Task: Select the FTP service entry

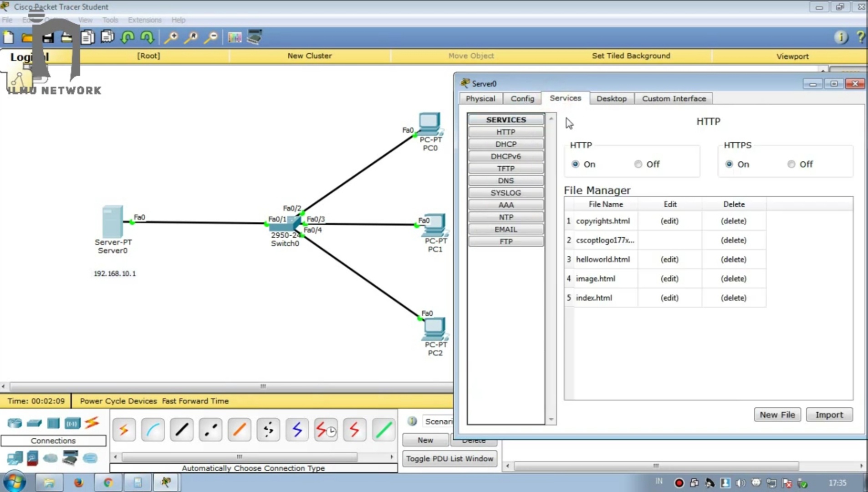Action: click(x=506, y=241)
